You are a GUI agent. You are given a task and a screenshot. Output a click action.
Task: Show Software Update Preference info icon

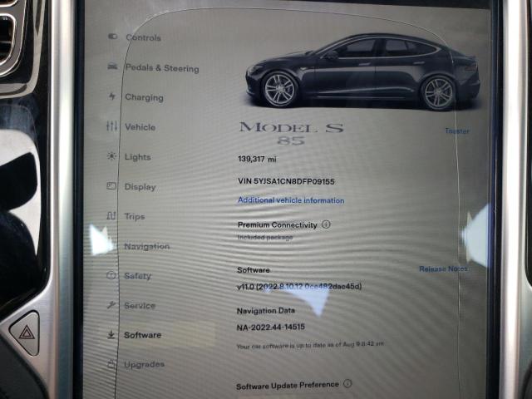tap(347, 384)
